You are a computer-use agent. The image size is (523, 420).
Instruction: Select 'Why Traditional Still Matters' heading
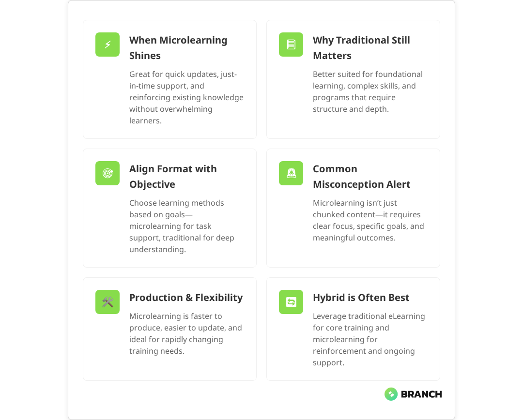(361, 48)
